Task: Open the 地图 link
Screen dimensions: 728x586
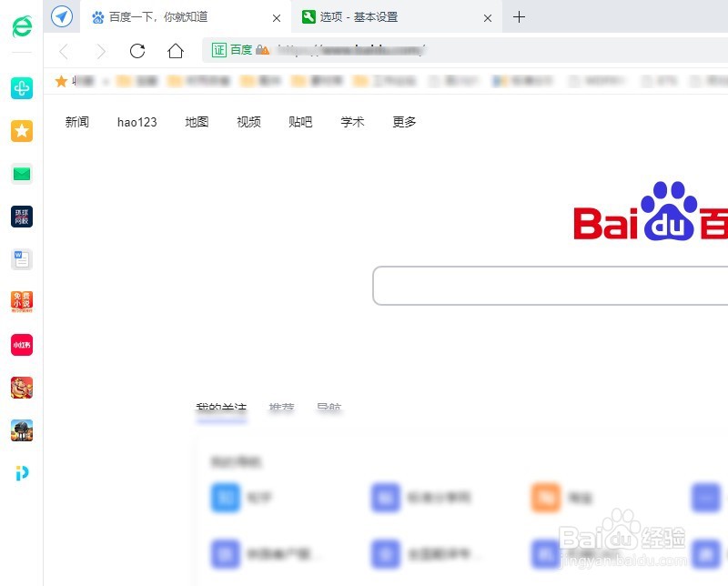Action: tap(197, 122)
